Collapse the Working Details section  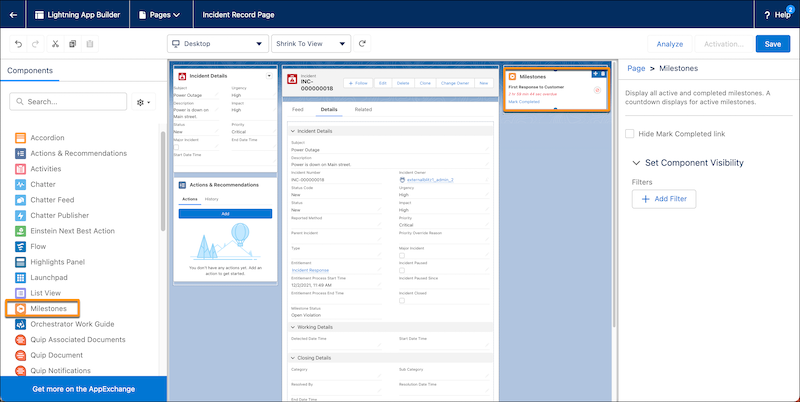point(293,327)
